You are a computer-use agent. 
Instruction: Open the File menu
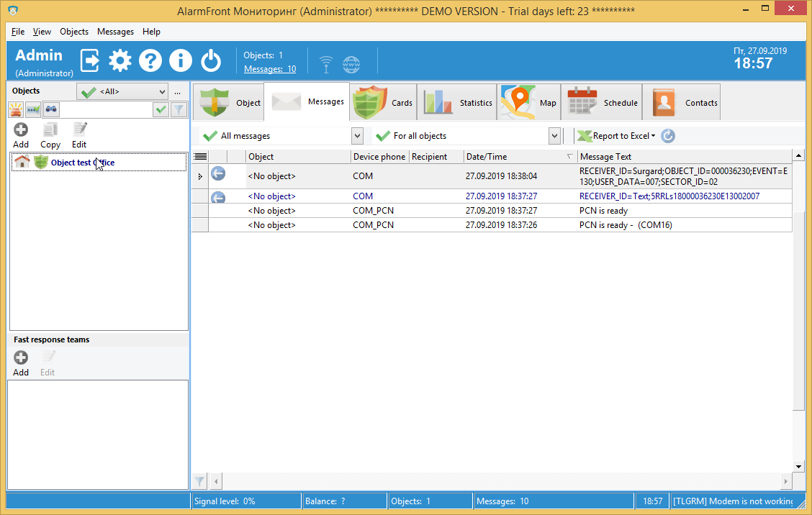click(x=18, y=32)
